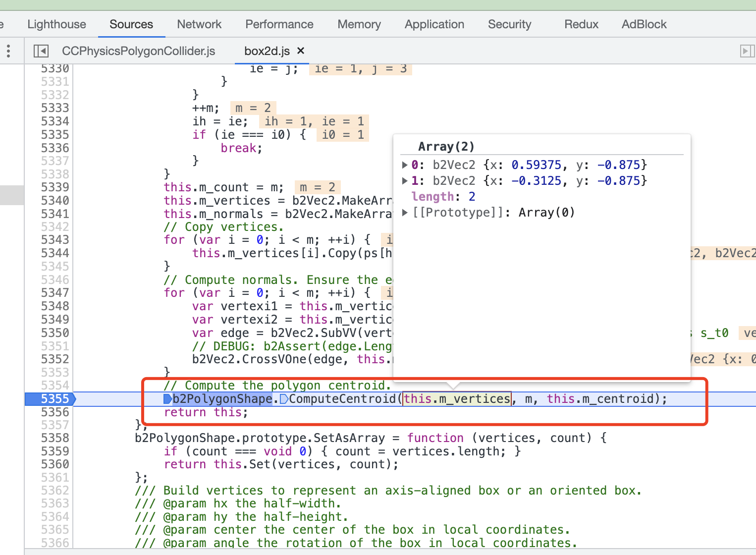Click 'this.m_normals' on line 5341

214,214
